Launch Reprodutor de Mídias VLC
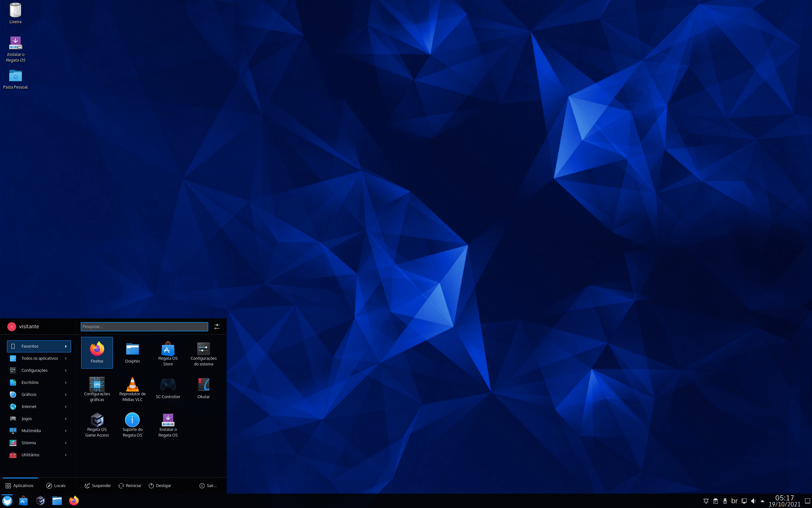This screenshot has height=508, width=812. [133, 388]
